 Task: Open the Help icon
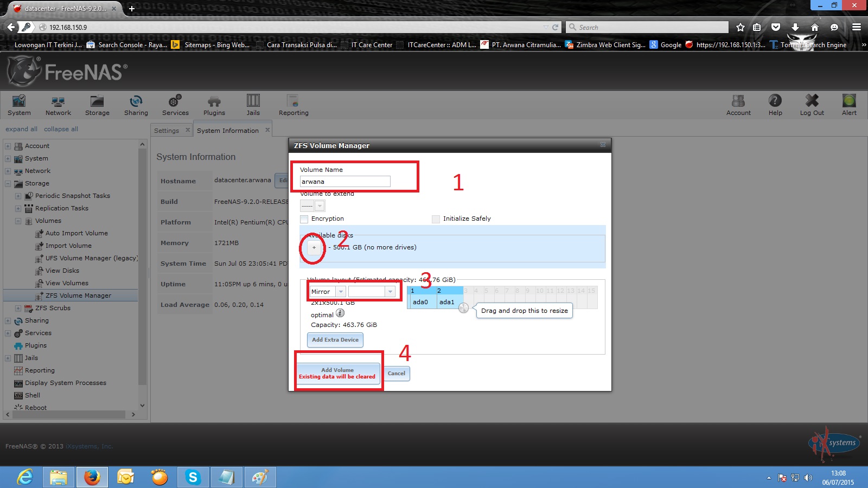(775, 105)
